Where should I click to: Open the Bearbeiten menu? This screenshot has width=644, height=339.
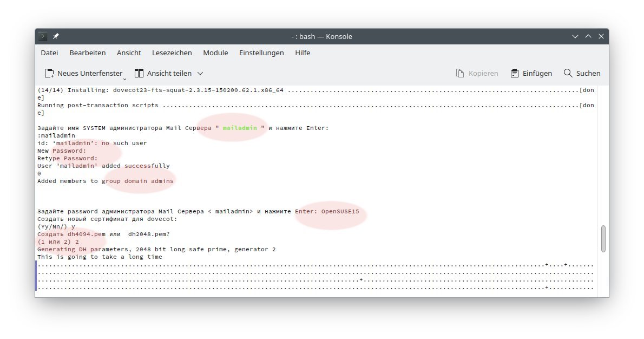(x=87, y=53)
